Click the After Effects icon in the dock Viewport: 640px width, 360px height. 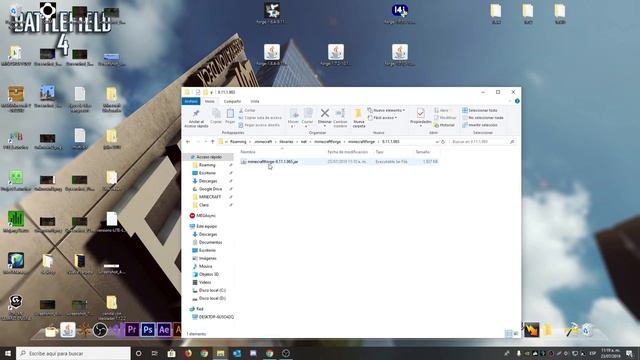point(164,329)
